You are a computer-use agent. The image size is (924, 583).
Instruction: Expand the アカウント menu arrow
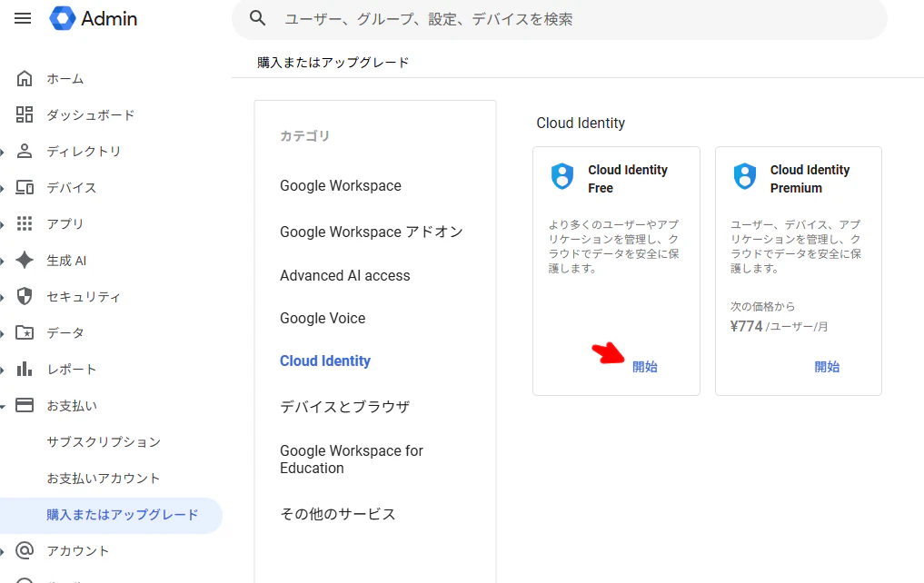click(x=3, y=551)
